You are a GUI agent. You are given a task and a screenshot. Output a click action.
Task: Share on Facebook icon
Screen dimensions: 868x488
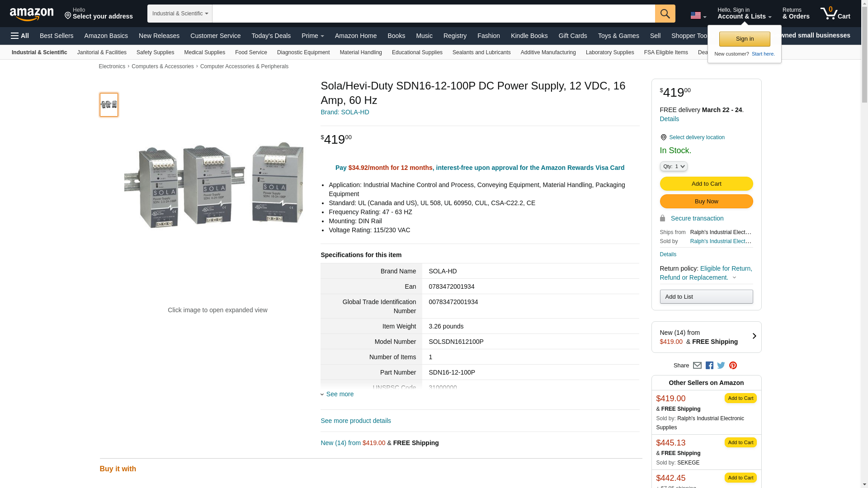pyautogui.click(x=709, y=366)
